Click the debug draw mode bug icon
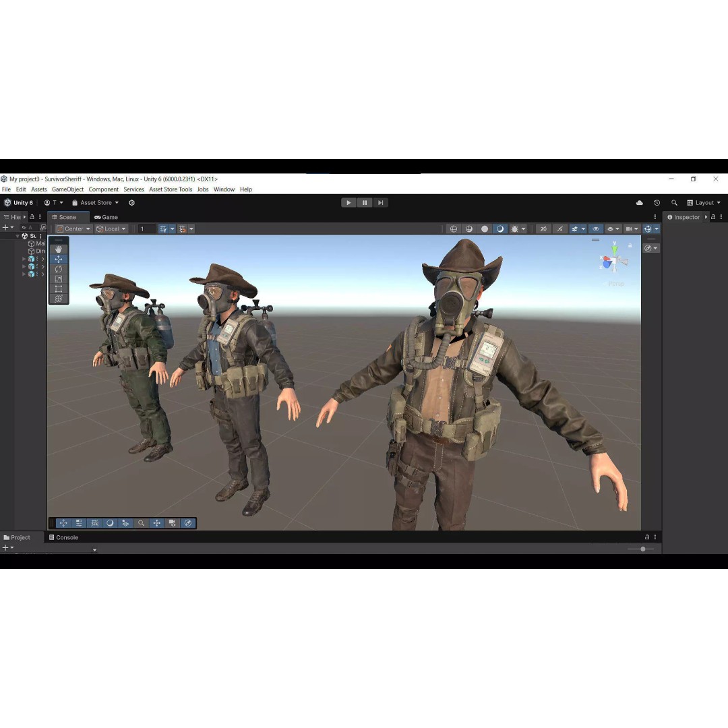 (x=514, y=229)
